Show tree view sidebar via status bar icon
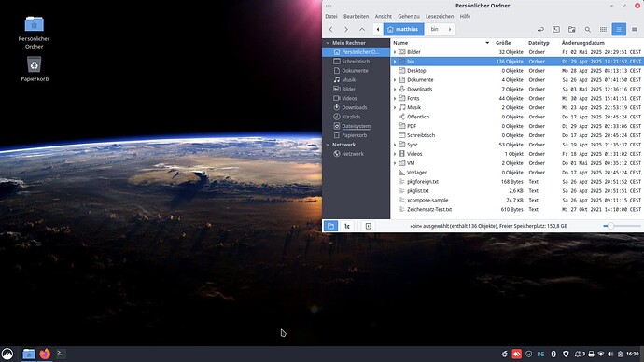644x362 pixels. click(347, 226)
